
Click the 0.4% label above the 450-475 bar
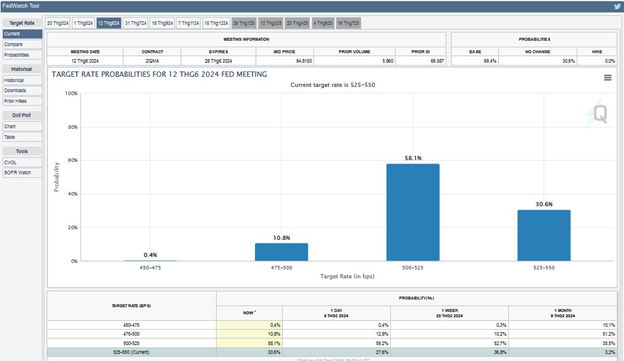click(x=150, y=255)
